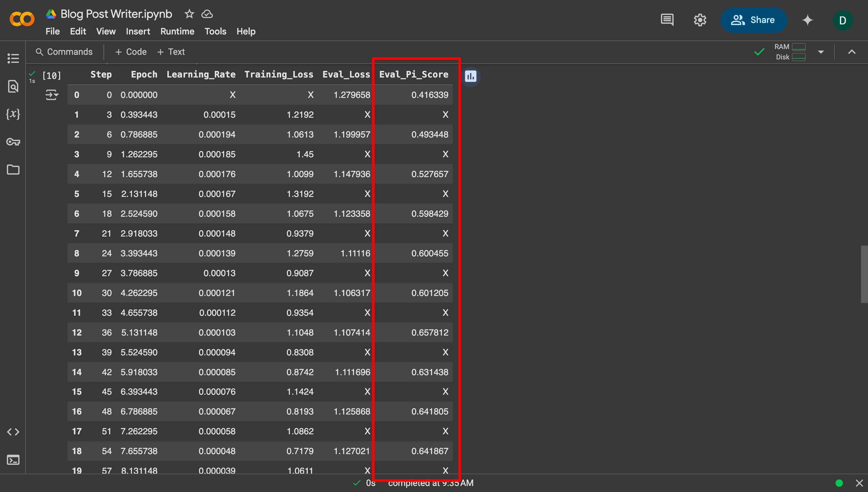Open the files folder sidebar

[x=13, y=169]
